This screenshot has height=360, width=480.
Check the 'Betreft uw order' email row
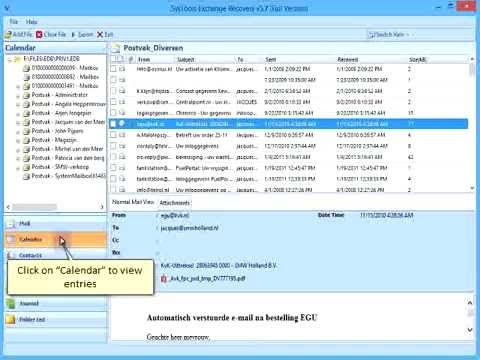coord(113,135)
